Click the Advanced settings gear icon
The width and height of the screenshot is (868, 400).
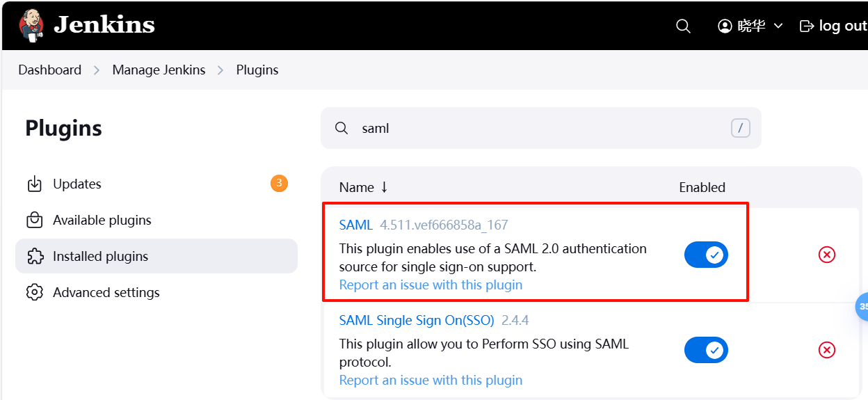(34, 292)
